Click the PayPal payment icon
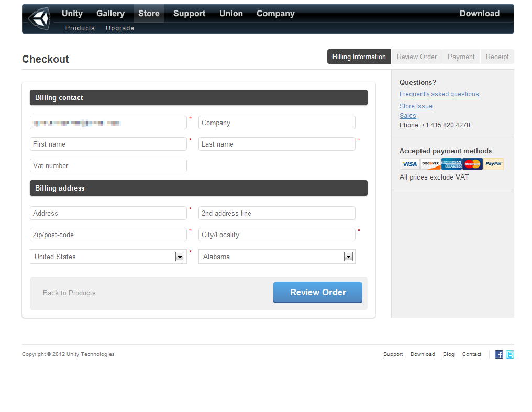Screen dimensions: 532x412 click(x=493, y=164)
